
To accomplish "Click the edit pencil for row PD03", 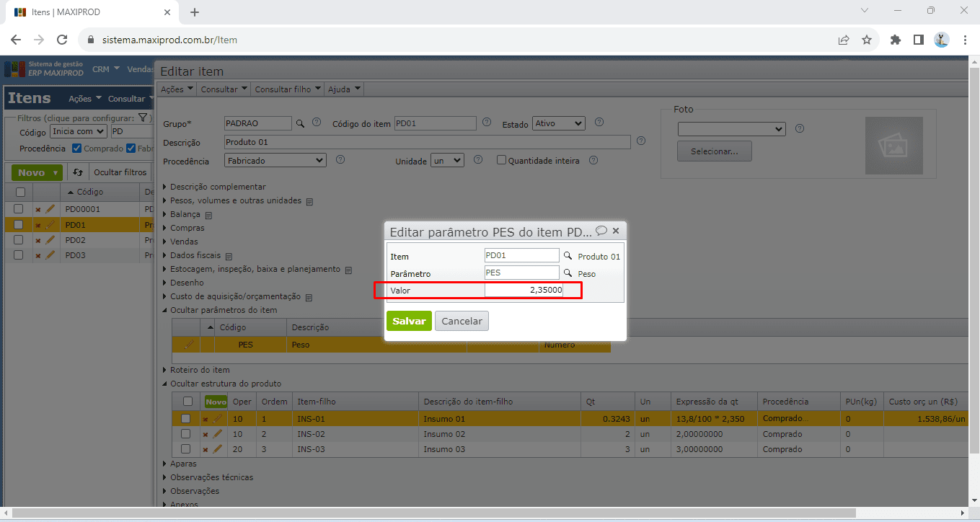I will (50, 255).
